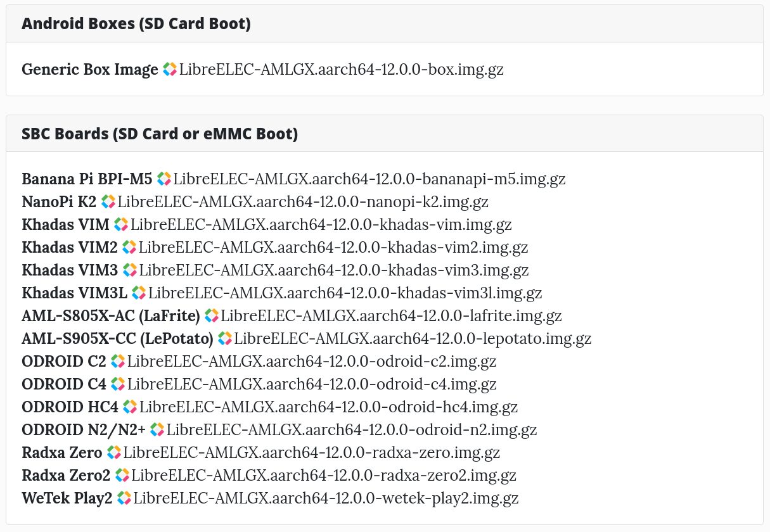Viewport: 770px width, 532px height.
Task: Download the khadas-vim2.img.gz image
Action: [x=333, y=248]
